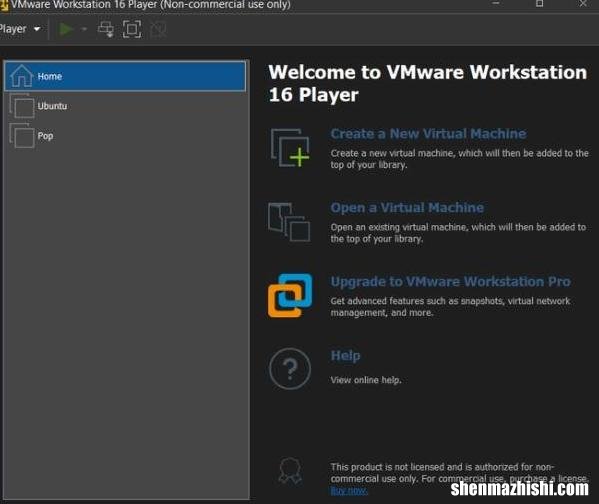Click the VMware Workstation Pro logo icon
This screenshot has width=599, height=504.
pos(290,295)
